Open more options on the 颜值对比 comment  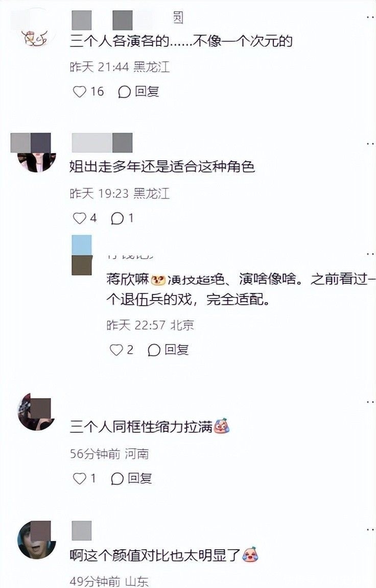(x=370, y=529)
